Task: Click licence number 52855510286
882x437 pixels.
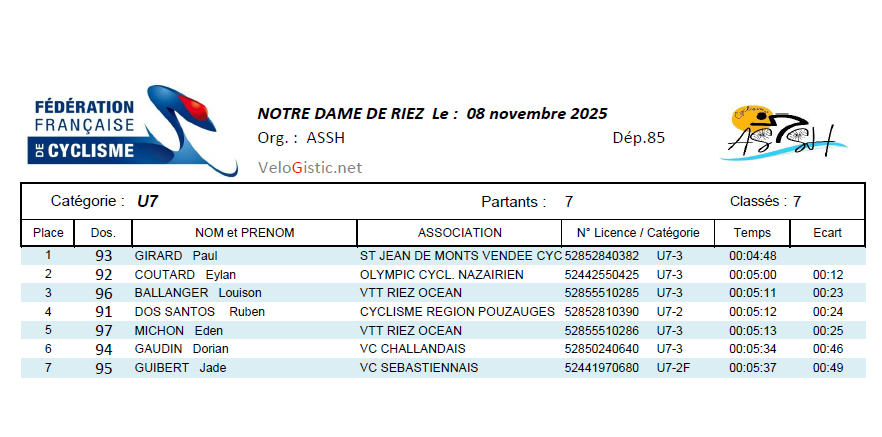Action: [602, 330]
